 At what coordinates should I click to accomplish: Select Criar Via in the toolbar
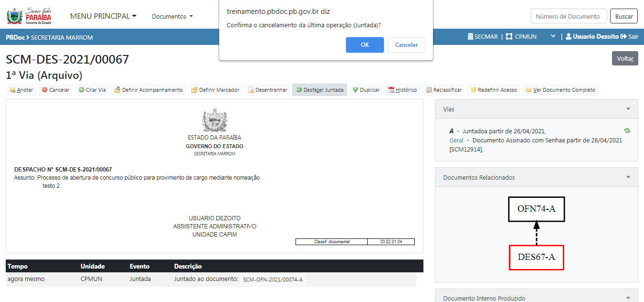pyautogui.click(x=92, y=90)
